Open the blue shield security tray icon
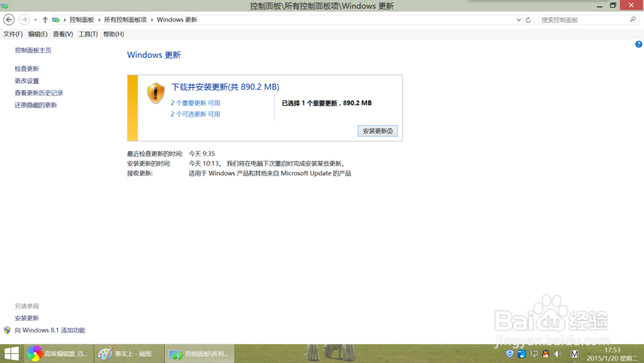This screenshot has width=644, height=363. point(509,354)
